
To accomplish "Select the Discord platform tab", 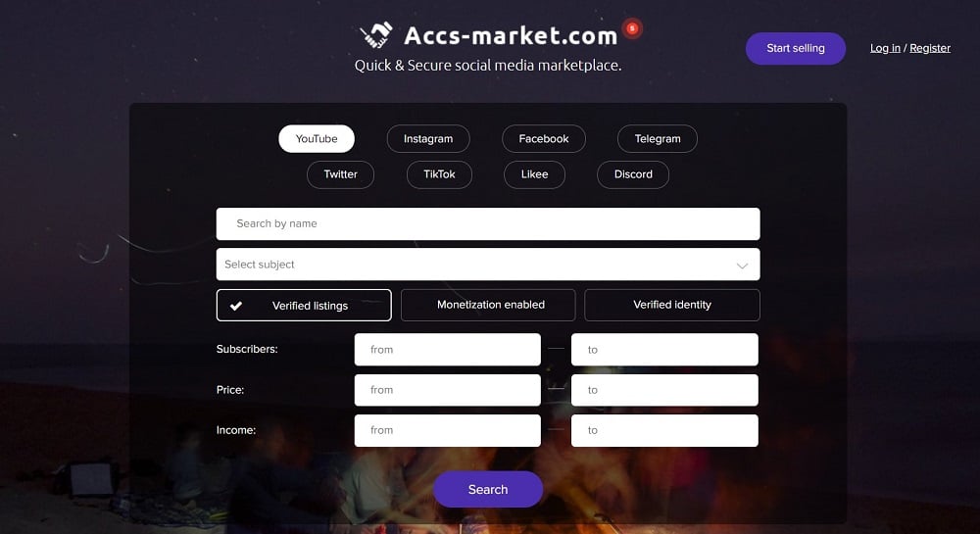I will 633,174.
